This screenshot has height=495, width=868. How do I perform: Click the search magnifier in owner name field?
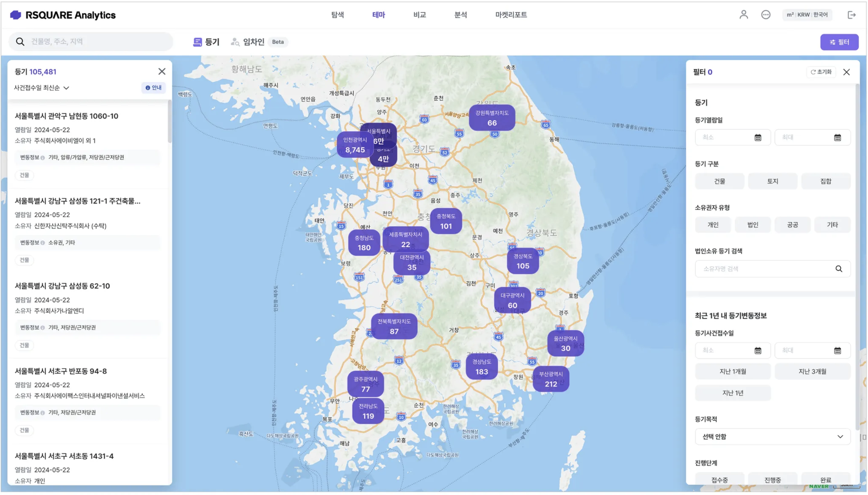tap(838, 269)
